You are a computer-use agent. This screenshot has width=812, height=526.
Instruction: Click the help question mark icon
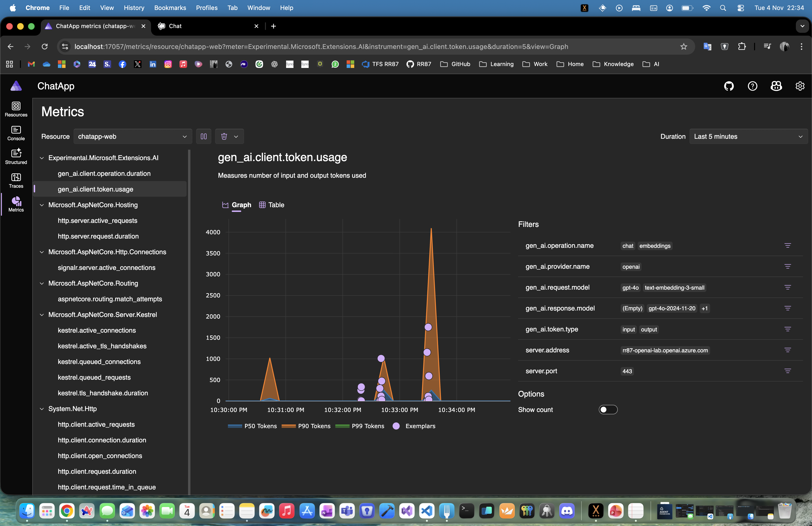pyautogui.click(x=752, y=86)
